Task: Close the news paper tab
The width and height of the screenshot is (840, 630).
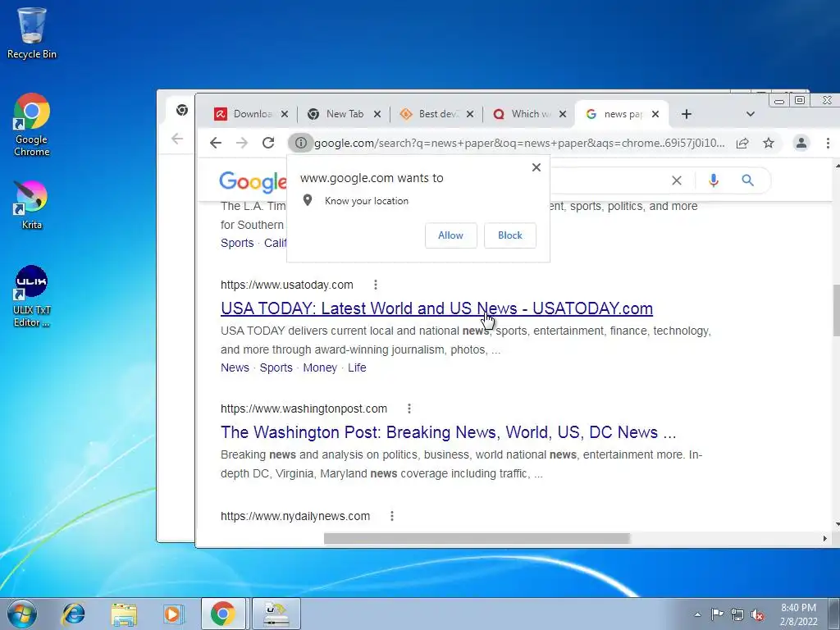Action: coord(655,114)
